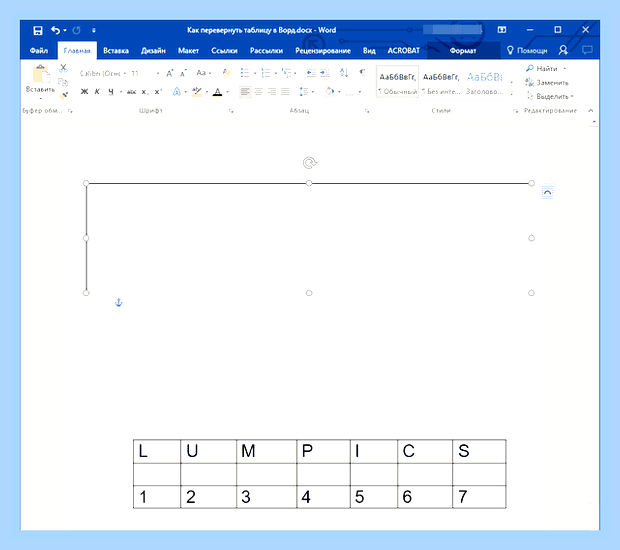Click the Найти button

(542, 68)
